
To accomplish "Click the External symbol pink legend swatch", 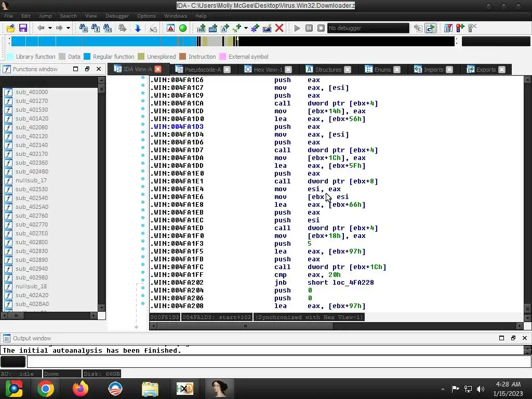I will click(222, 57).
